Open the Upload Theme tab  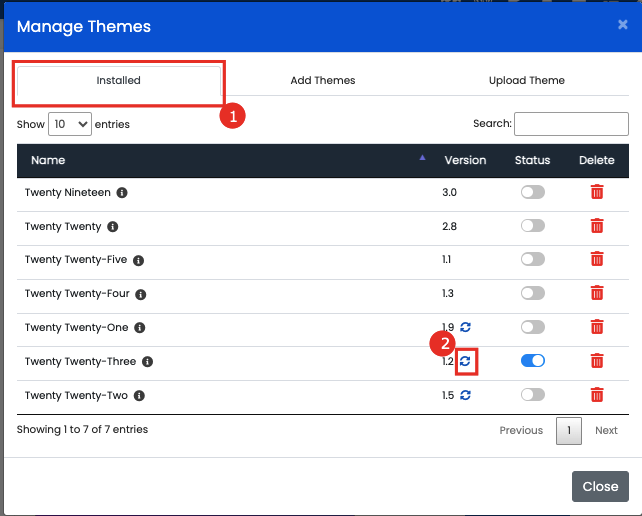(527, 81)
